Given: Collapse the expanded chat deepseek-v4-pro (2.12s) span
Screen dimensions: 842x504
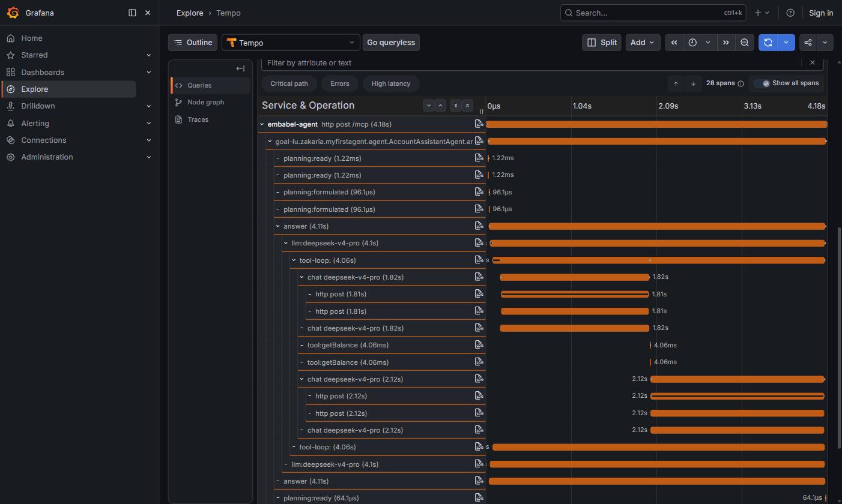Looking at the screenshot, I should pyautogui.click(x=302, y=379).
